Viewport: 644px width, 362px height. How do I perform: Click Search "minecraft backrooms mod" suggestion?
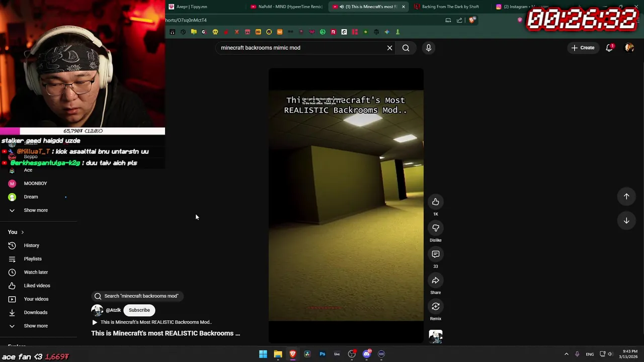click(136, 296)
